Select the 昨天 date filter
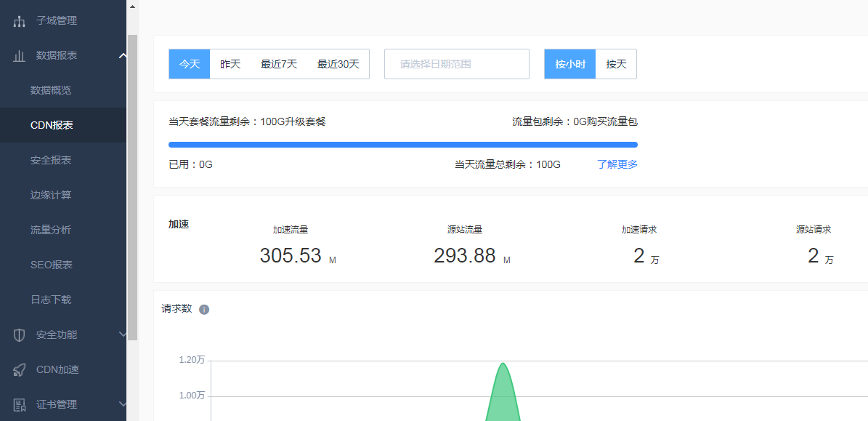868x421 pixels. pyautogui.click(x=230, y=64)
